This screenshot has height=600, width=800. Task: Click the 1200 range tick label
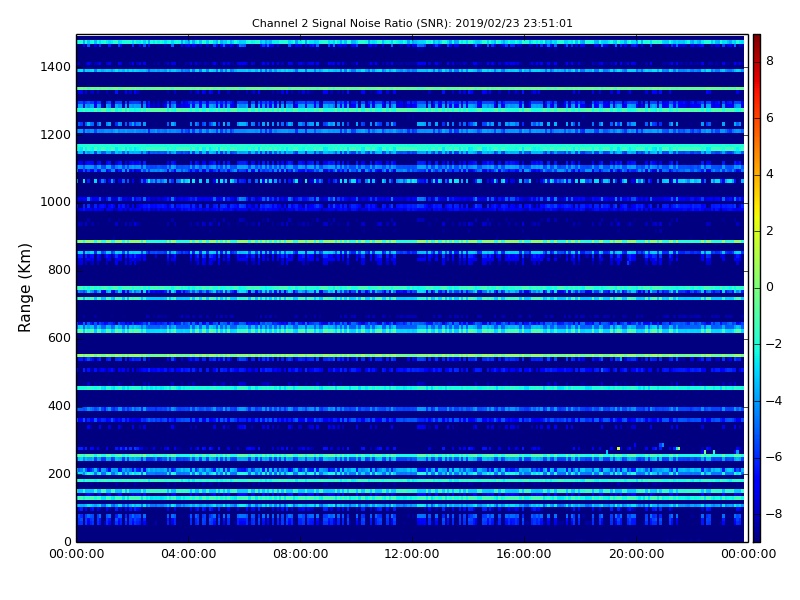(55, 135)
